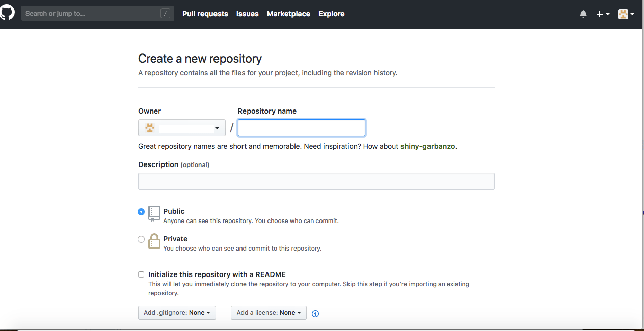Viewport: 644px width, 331px height.
Task: Click the license info icon
Action: (315, 313)
